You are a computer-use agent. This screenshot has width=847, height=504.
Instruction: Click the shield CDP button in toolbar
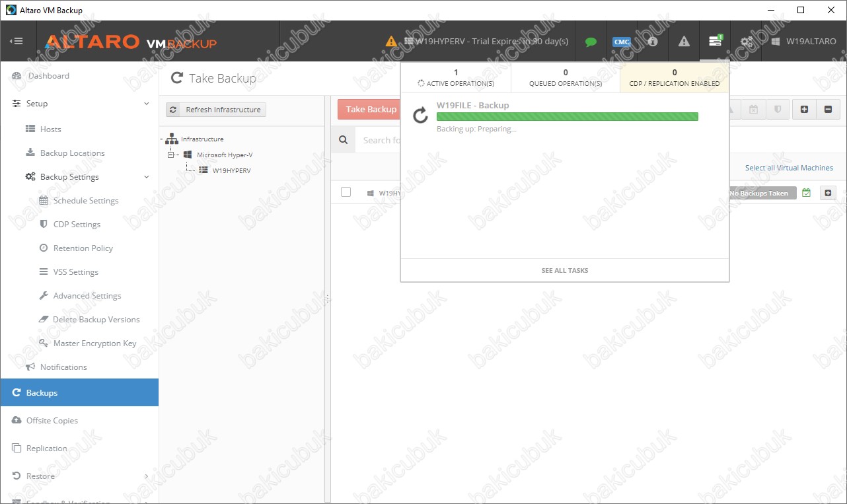(x=778, y=110)
